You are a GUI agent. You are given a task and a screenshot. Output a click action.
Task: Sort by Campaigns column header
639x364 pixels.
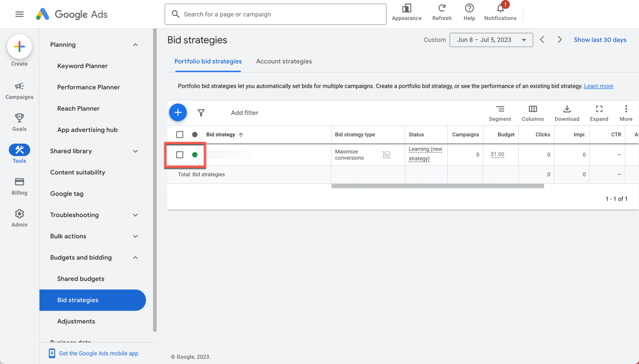(465, 135)
